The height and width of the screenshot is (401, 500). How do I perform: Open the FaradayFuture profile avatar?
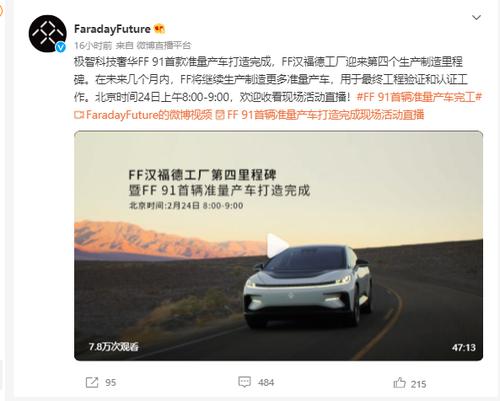pos(47,34)
